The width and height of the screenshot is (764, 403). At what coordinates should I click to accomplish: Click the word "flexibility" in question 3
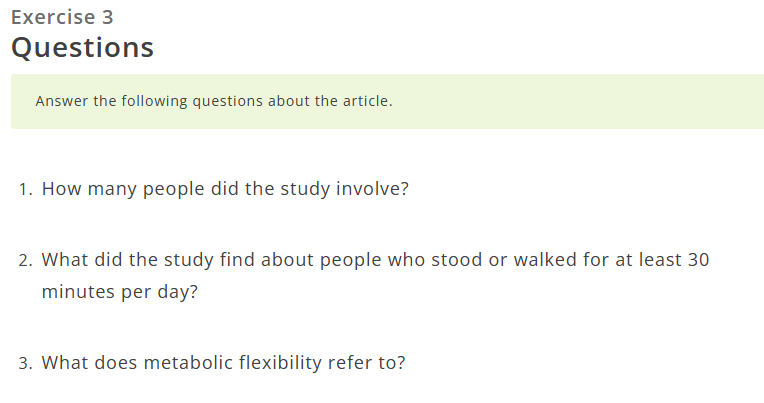(x=280, y=362)
